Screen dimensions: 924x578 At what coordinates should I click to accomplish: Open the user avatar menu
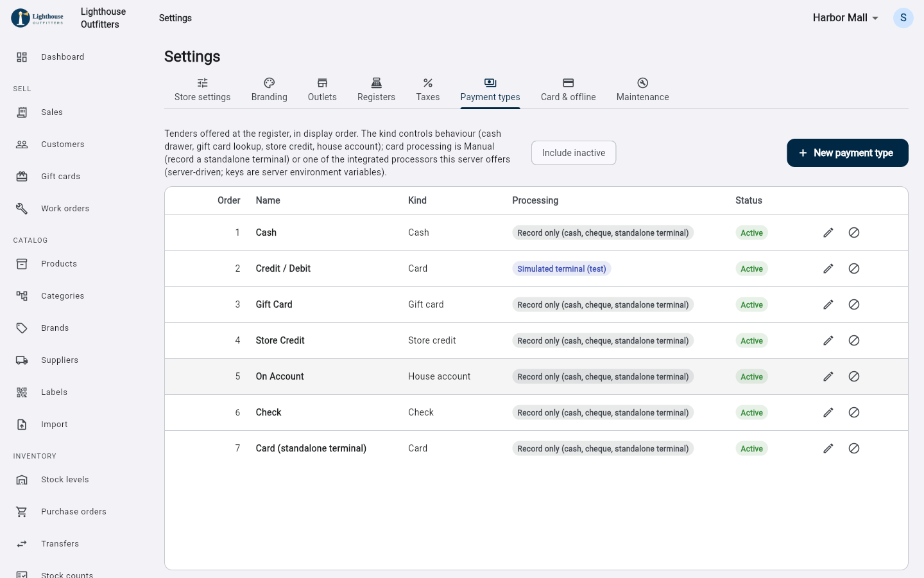[903, 18]
